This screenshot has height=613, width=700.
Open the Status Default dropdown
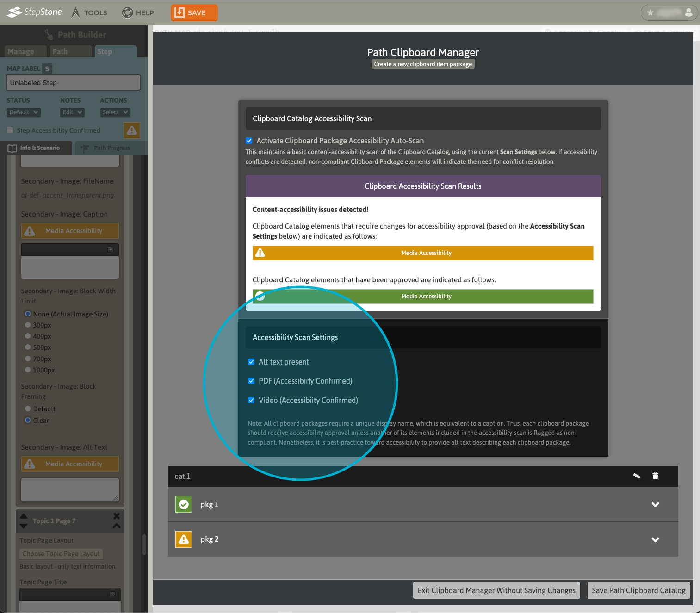click(24, 112)
